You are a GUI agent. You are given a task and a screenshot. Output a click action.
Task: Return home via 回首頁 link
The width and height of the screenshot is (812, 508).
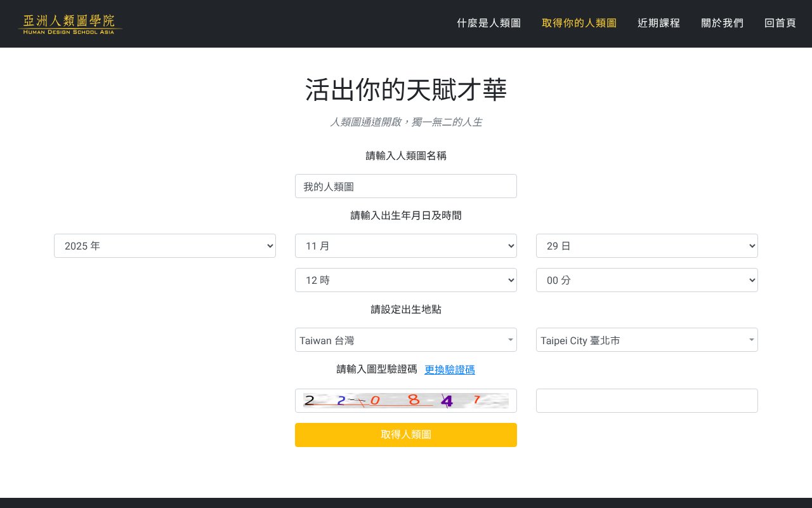[780, 23]
